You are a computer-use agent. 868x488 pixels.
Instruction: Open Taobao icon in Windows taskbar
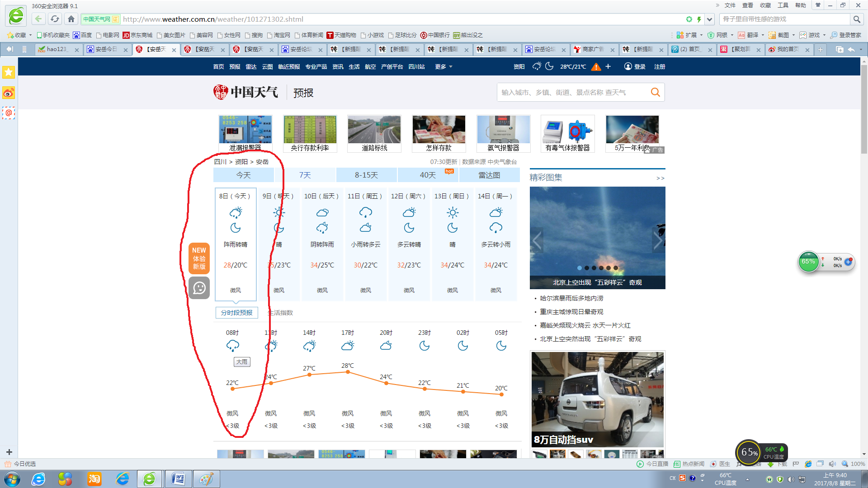(x=94, y=479)
